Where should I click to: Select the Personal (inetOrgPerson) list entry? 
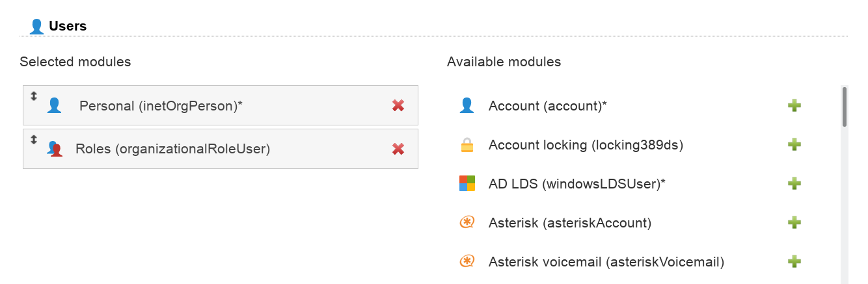[x=161, y=105]
